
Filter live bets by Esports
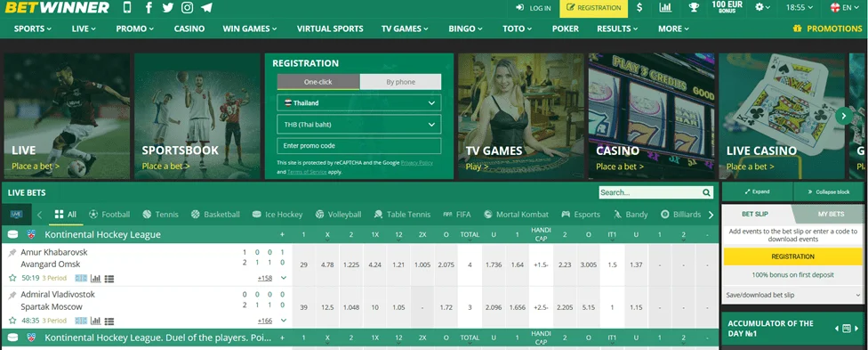point(581,214)
